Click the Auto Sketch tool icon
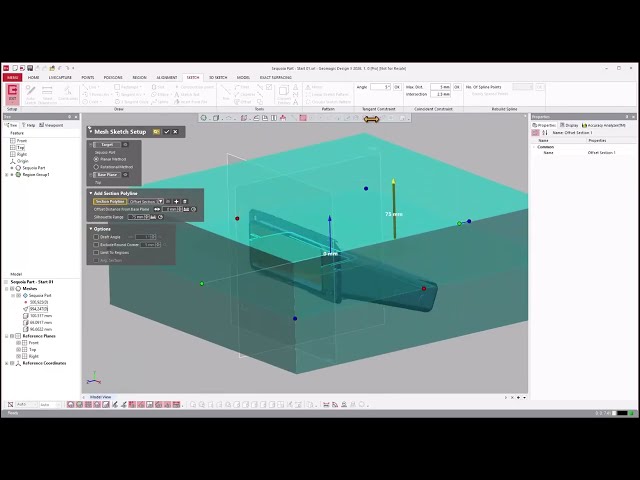Viewport: 640px width, 480px height. pyautogui.click(x=31, y=94)
